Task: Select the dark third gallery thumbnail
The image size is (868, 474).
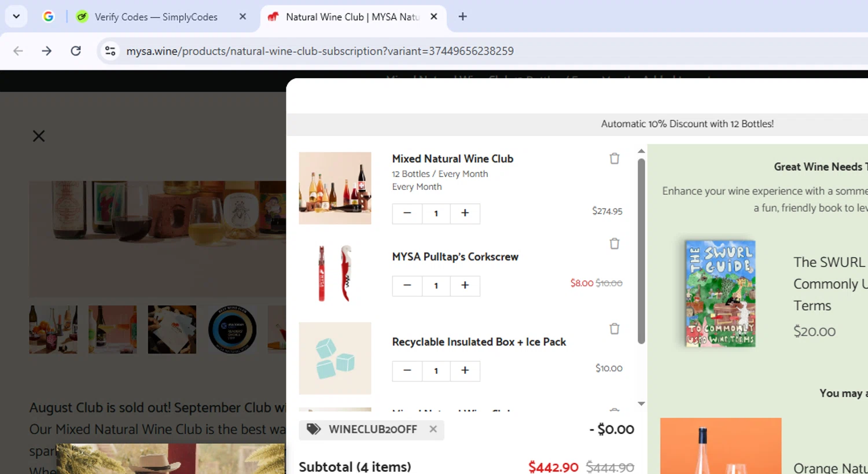Action: pos(172,329)
